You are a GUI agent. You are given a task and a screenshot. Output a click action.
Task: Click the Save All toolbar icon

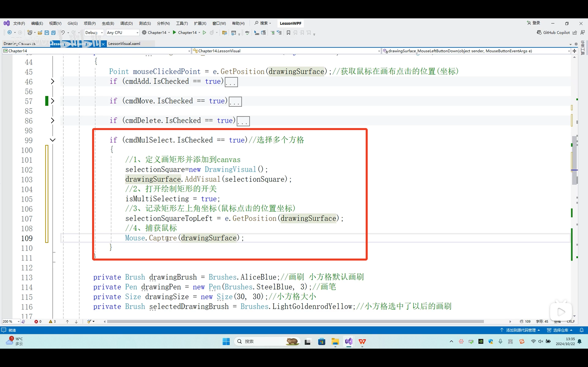tap(53, 33)
